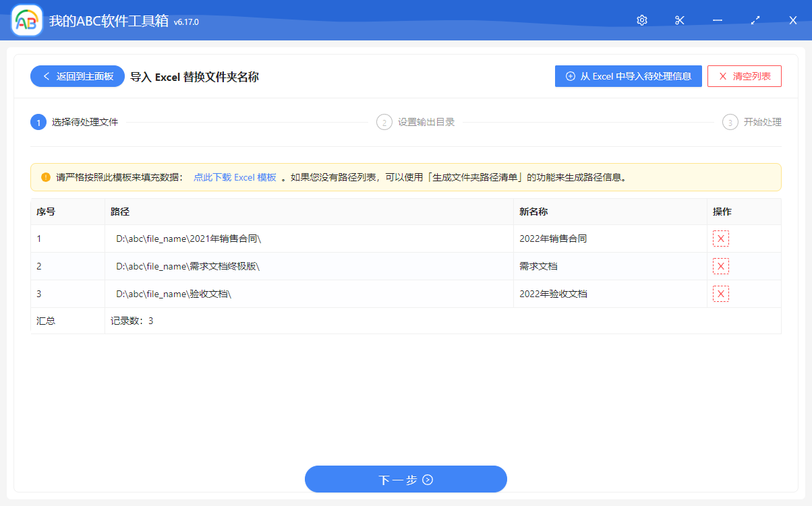Delete the 验收文档 row using X icon
Viewport: 812px width, 506px height.
coord(721,294)
